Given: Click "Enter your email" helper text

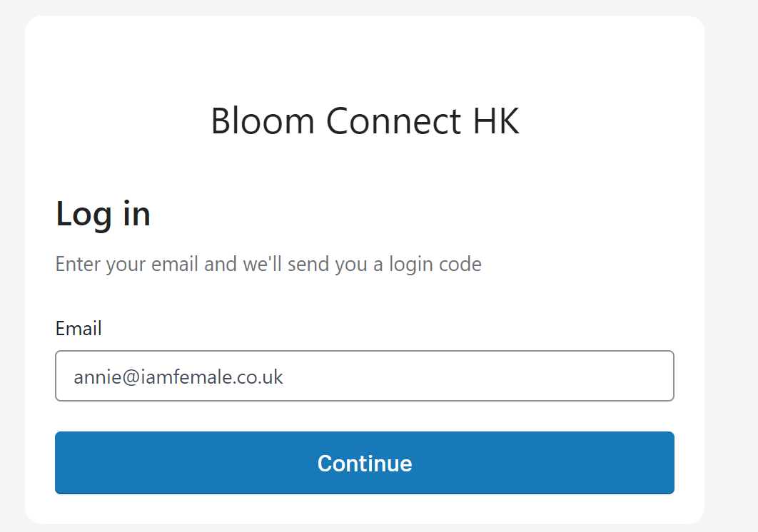Looking at the screenshot, I should pyautogui.click(x=128, y=265).
